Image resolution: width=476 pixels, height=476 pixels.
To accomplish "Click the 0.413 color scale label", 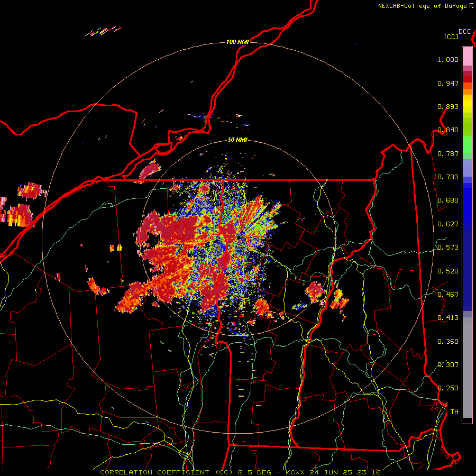I will pyautogui.click(x=448, y=318).
